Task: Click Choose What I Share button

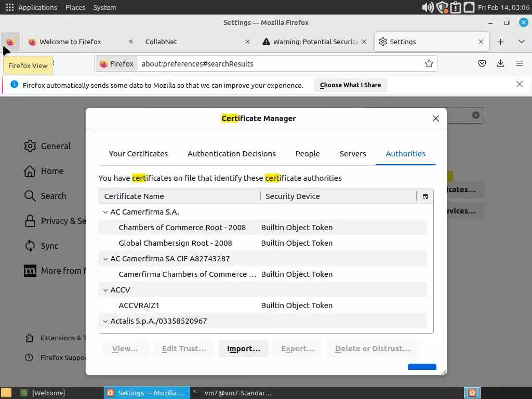Action: [x=351, y=85]
